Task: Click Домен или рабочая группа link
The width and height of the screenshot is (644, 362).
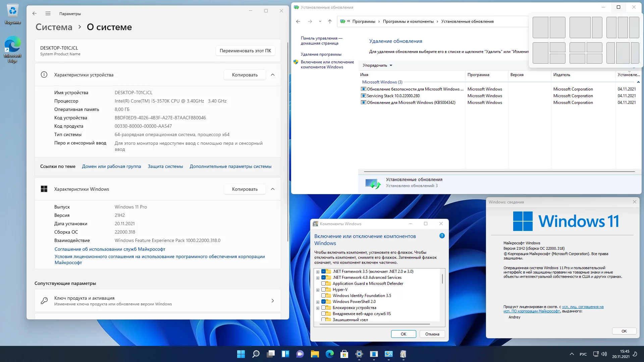Action: tap(111, 166)
